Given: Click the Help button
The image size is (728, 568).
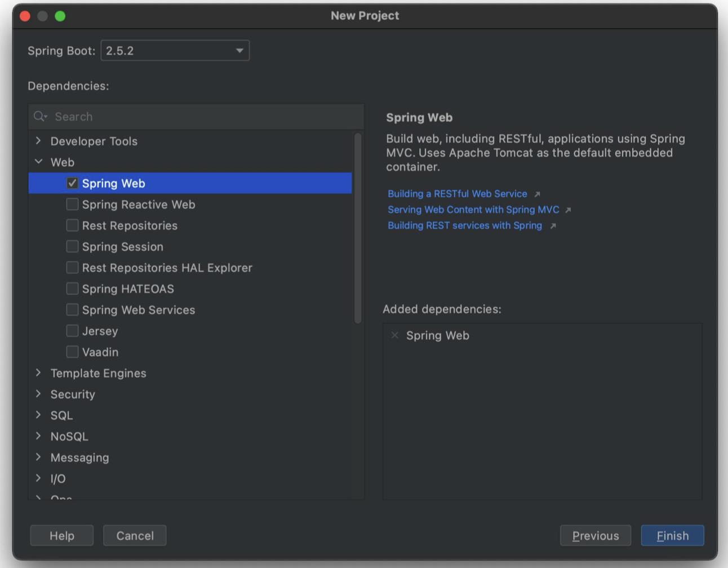Looking at the screenshot, I should [x=62, y=535].
